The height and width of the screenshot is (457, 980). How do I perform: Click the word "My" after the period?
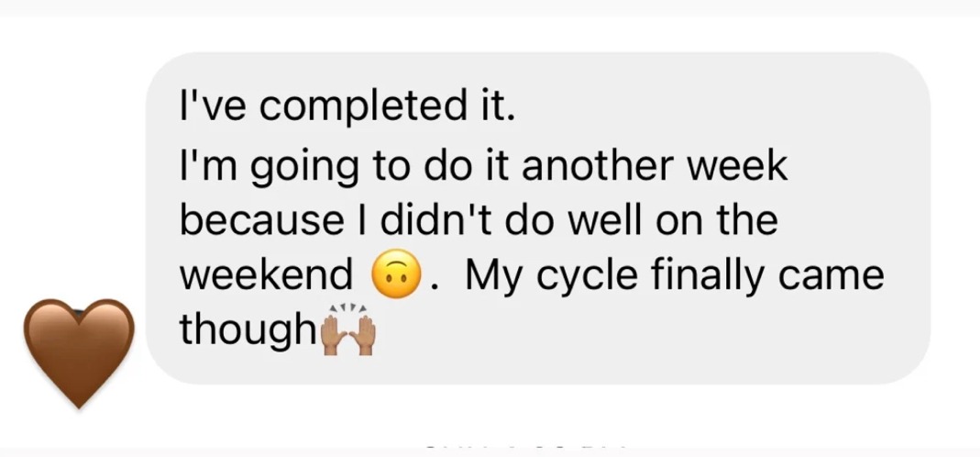tap(494, 274)
